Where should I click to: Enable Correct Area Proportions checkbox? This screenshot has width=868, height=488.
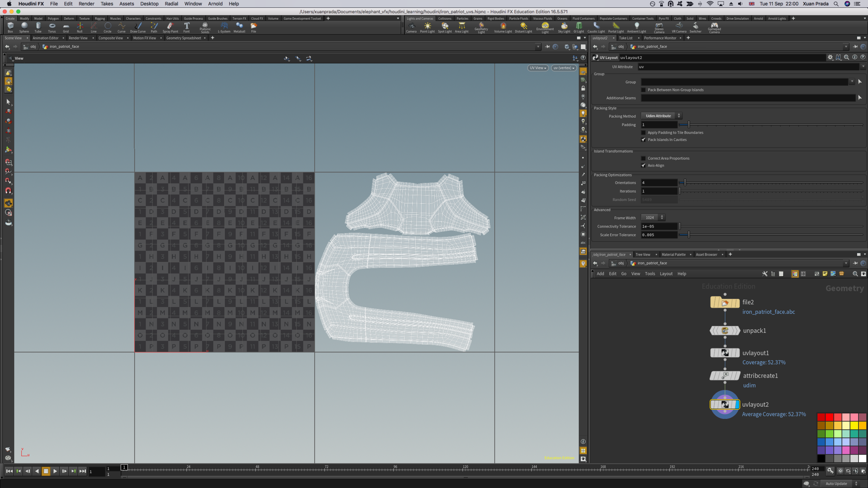[x=643, y=158]
